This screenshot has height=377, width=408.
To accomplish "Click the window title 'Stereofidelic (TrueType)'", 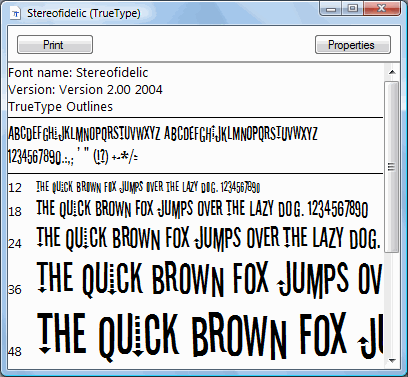I will point(84,13).
